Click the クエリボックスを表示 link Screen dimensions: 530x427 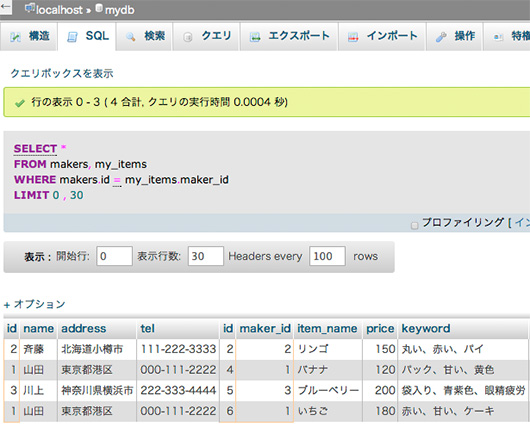pyautogui.click(x=62, y=73)
